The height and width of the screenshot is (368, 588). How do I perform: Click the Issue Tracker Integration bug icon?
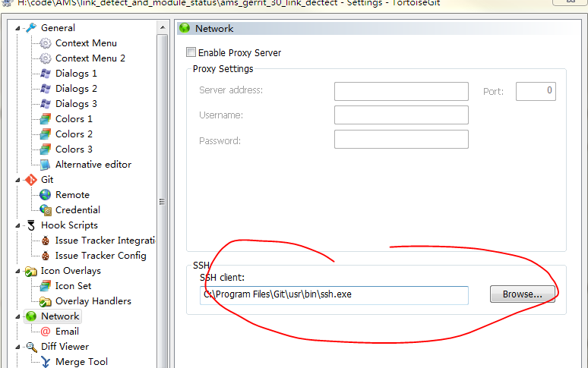tap(46, 241)
